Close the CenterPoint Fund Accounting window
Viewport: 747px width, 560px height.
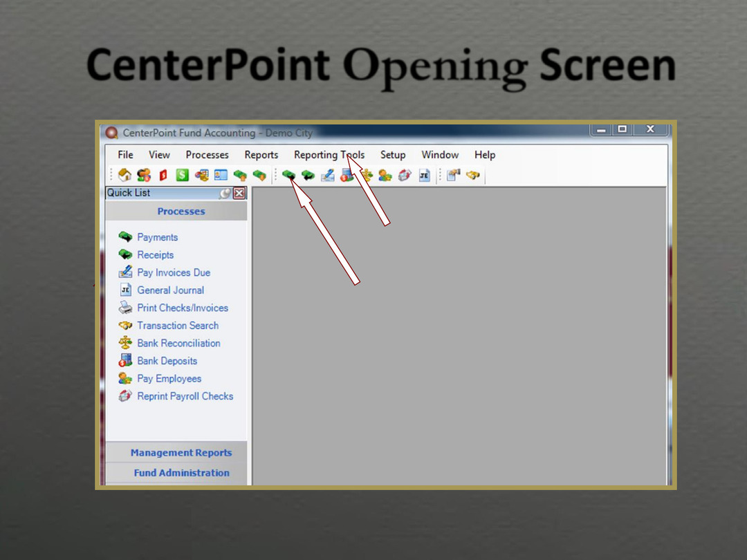[650, 129]
